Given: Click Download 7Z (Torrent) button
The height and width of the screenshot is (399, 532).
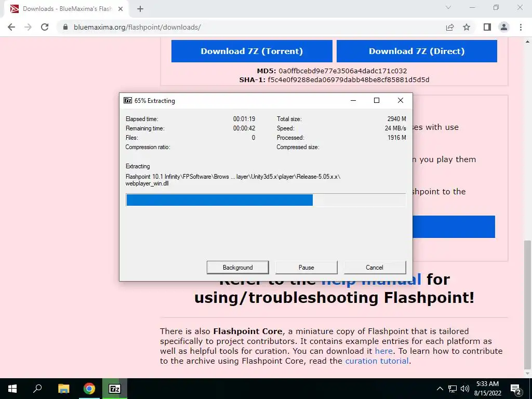Looking at the screenshot, I should [x=252, y=51].
